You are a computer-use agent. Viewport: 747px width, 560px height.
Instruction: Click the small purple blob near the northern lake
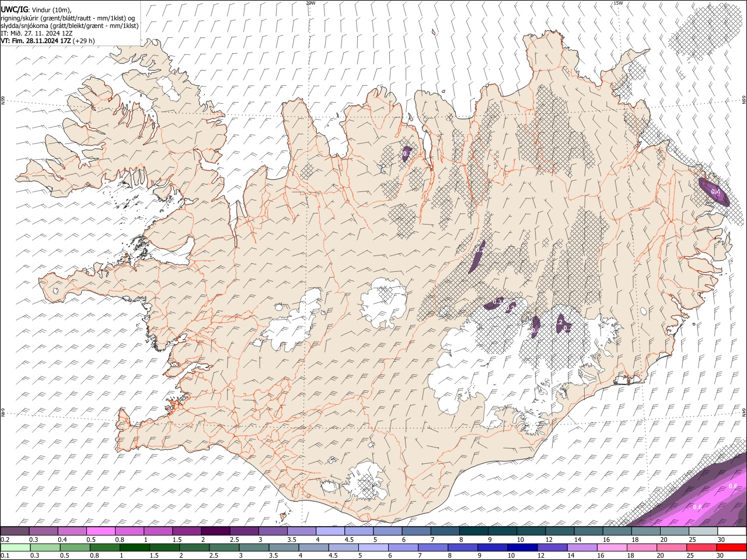407,153
